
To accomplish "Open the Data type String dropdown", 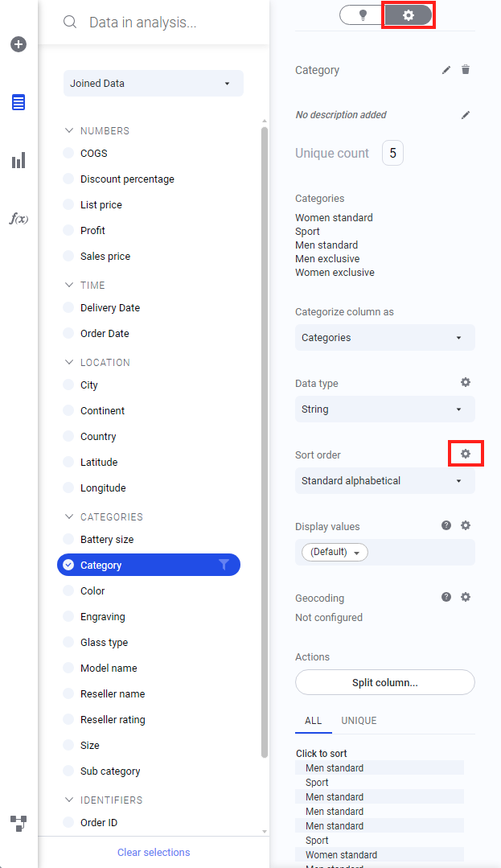I will pyautogui.click(x=384, y=409).
